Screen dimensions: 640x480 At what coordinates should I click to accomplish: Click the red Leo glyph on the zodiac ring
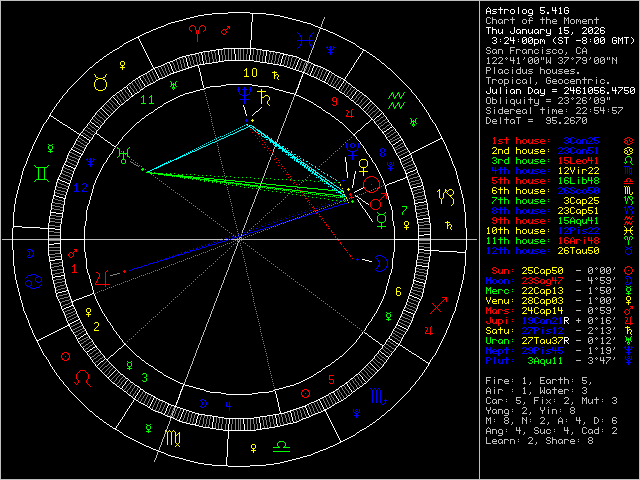pos(83,378)
